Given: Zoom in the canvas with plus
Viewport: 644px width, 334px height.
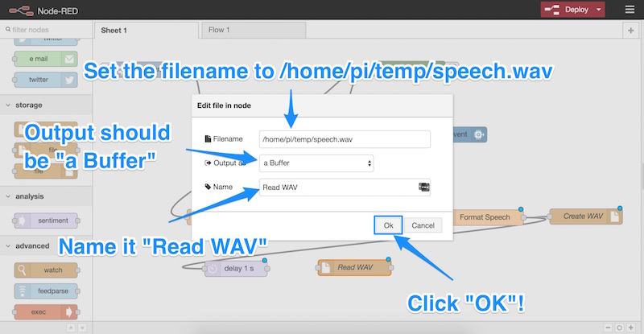Looking at the screenshot, I should 631,328.
